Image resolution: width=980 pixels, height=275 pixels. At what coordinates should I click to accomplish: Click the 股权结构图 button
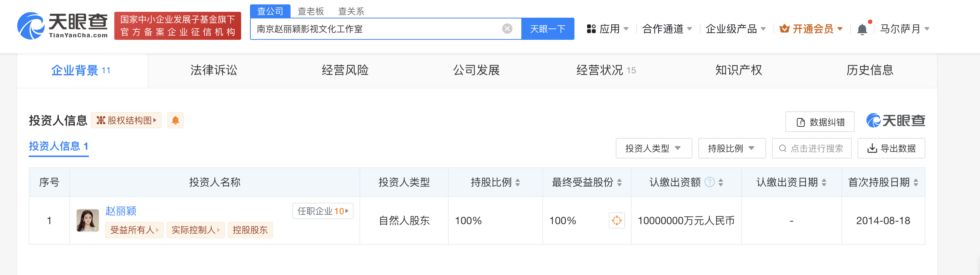point(126,121)
